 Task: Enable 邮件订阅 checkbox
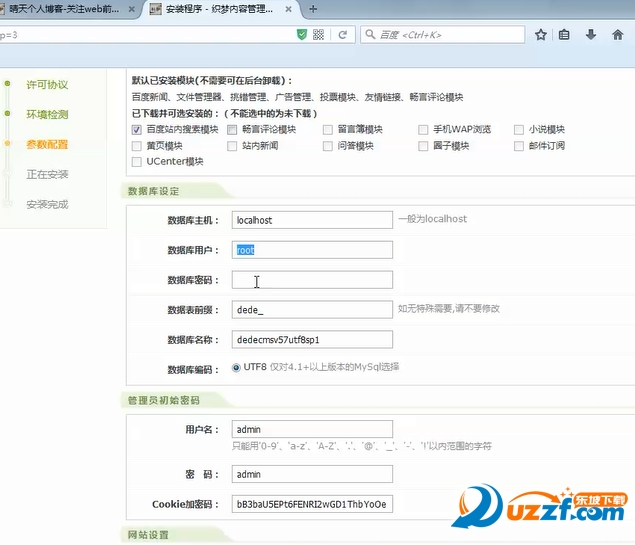(519, 146)
